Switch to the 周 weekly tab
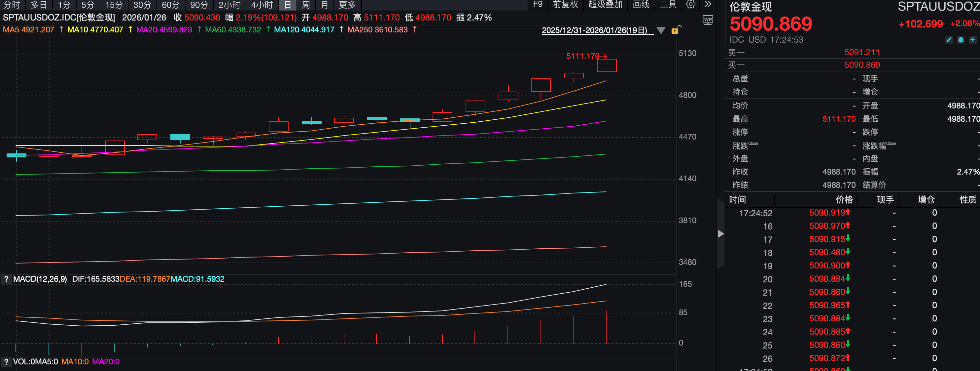 [x=305, y=5]
